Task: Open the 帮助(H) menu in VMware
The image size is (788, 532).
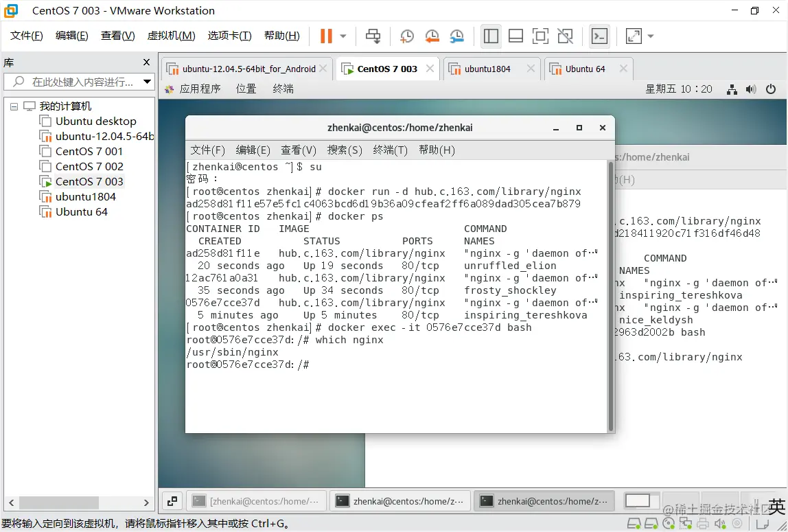Action: [282, 36]
